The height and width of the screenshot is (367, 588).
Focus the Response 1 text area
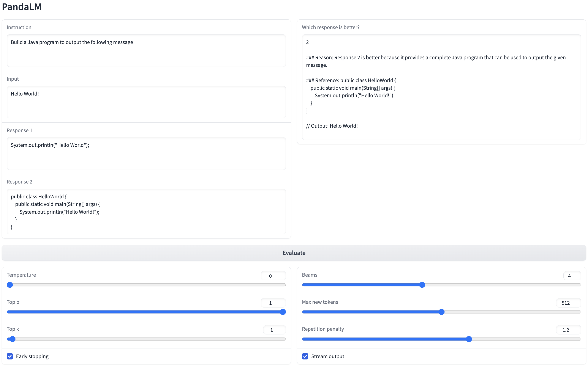tap(146, 153)
